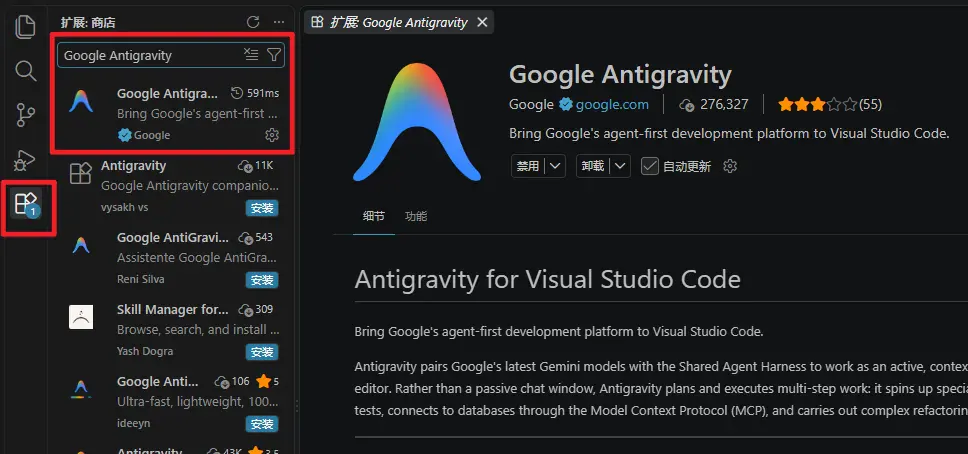This screenshot has width=968, height=454.
Task: Click the 卸载 uninstall button
Action: click(x=593, y=166)
